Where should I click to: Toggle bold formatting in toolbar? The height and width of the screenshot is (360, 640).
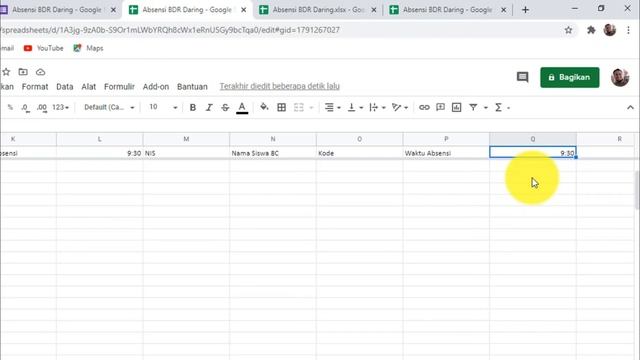point(193,107)
